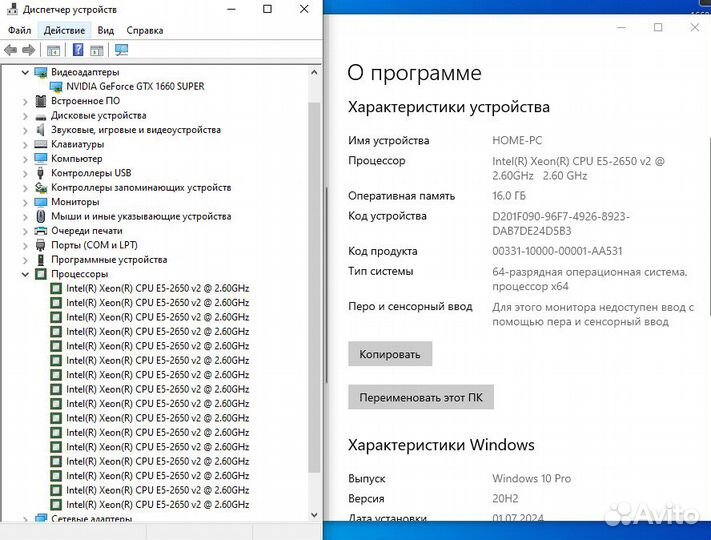
Task: Open the Действие menu
Action: (x=64, y=30)
